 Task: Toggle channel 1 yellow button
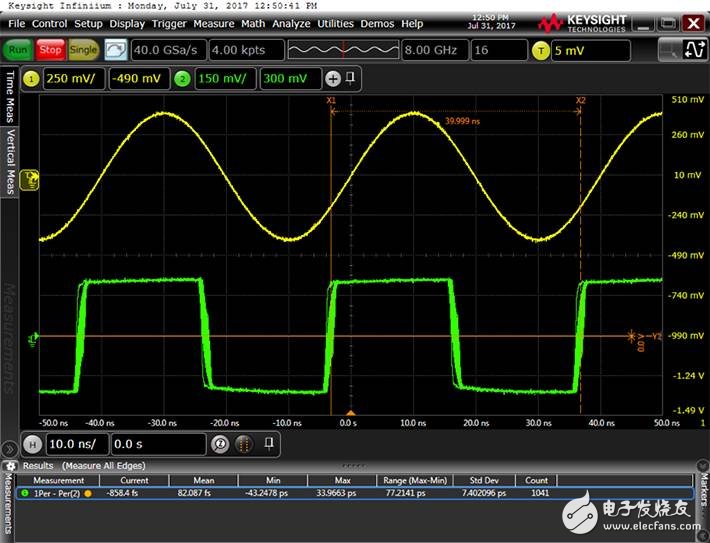coord(31,79)
